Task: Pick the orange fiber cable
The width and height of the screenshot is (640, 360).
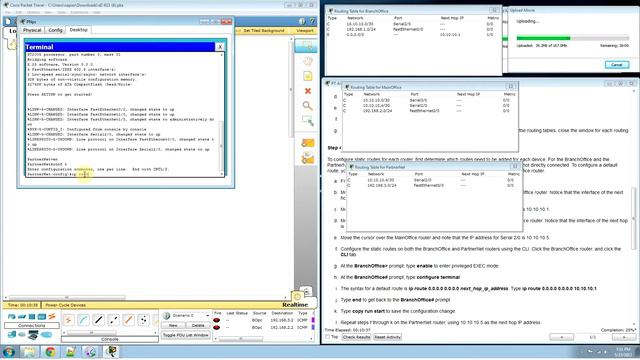Action: point(129,320)
